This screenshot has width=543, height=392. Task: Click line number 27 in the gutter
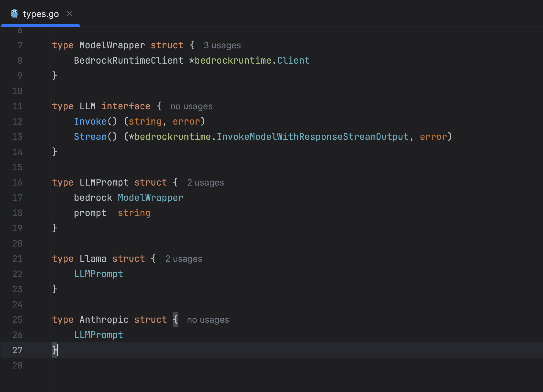pyautogui.click(x=17, y=350)
